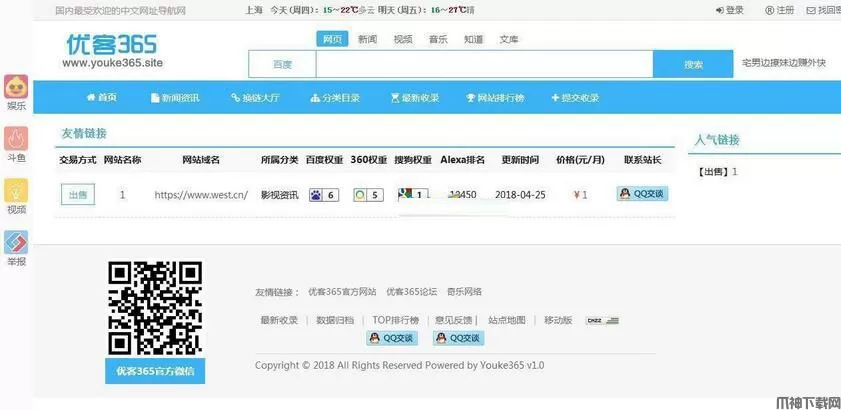Open the 举报 sidebar icon

point(16,243)
